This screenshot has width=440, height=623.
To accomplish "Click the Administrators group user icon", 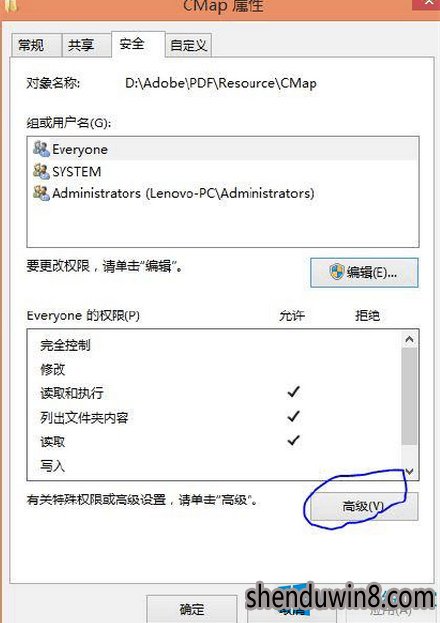I will click(x=41, y=193).
